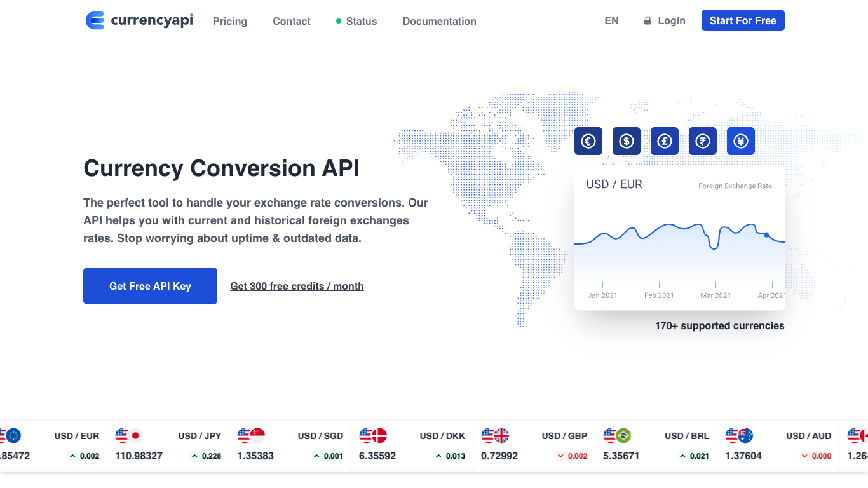
Task: Click the Get Free API Key button
Action: (150, 286)
